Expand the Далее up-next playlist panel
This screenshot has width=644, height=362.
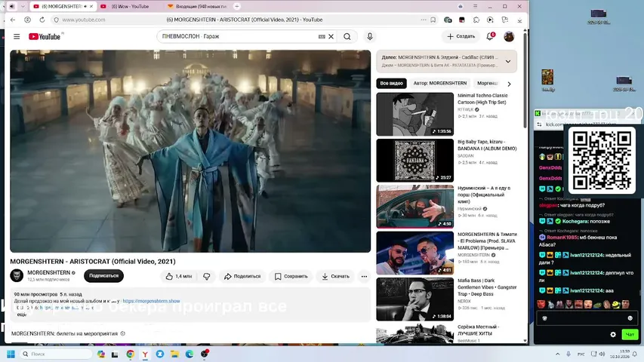[508, 62]
